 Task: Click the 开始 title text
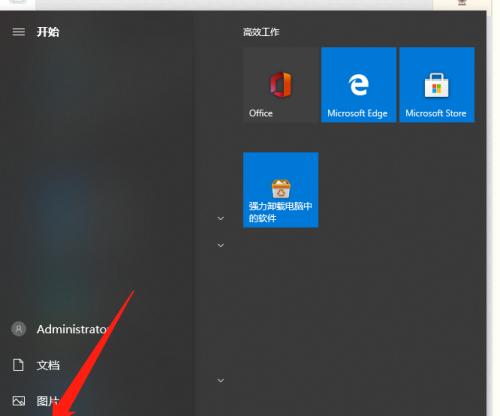point(48,32)
